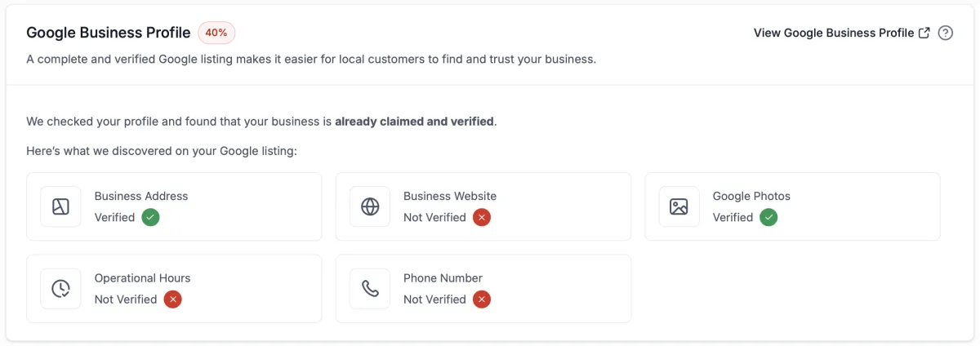Select the Business Address card label
Image resolution: width=980 pixels, height=346 pixels.
pyautogui.click(x=141, y=196)
